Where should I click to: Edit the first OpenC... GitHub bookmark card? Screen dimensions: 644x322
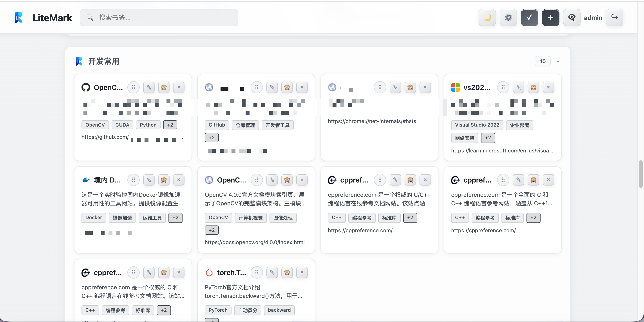[x=149, y=87]
